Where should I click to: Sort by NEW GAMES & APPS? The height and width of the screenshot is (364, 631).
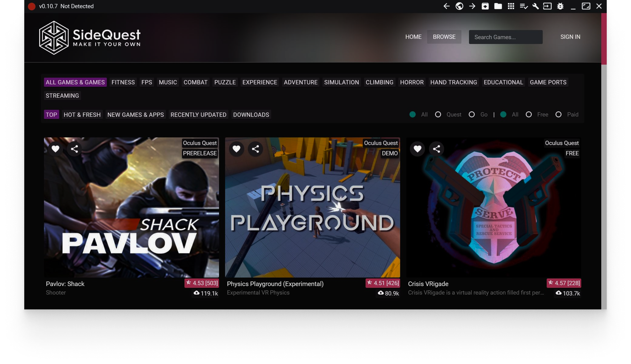[x=136, y=115]
